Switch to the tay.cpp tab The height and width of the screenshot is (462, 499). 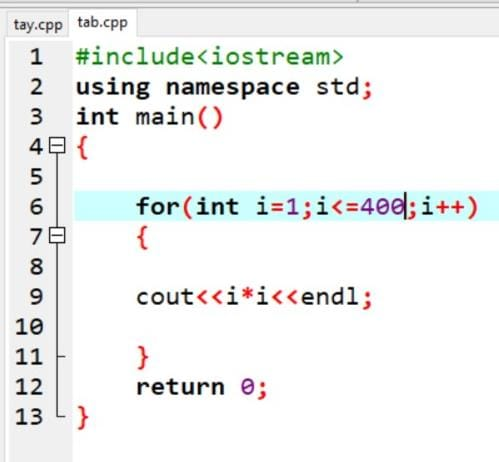tap(38, 25)
